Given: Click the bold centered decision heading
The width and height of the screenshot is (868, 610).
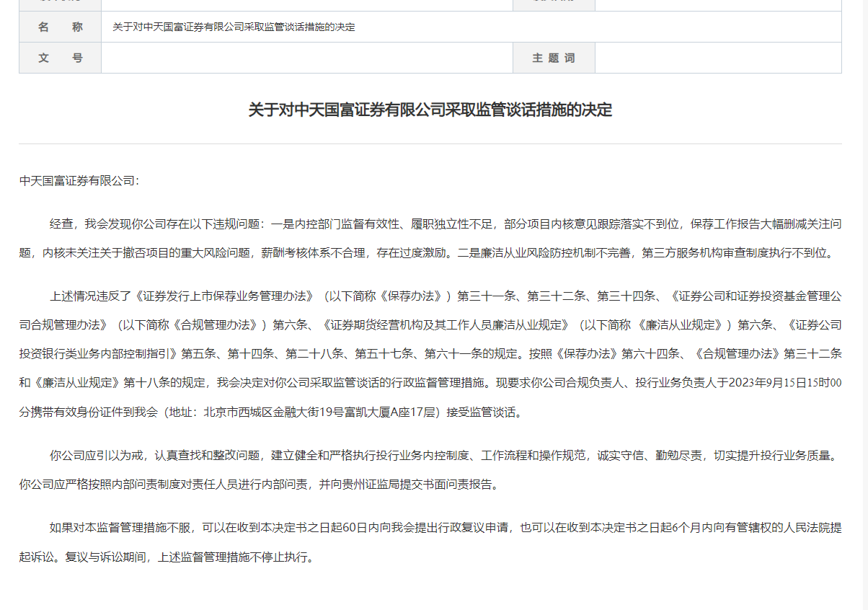Looking at the screenshot, I should [x=430, y=110].
